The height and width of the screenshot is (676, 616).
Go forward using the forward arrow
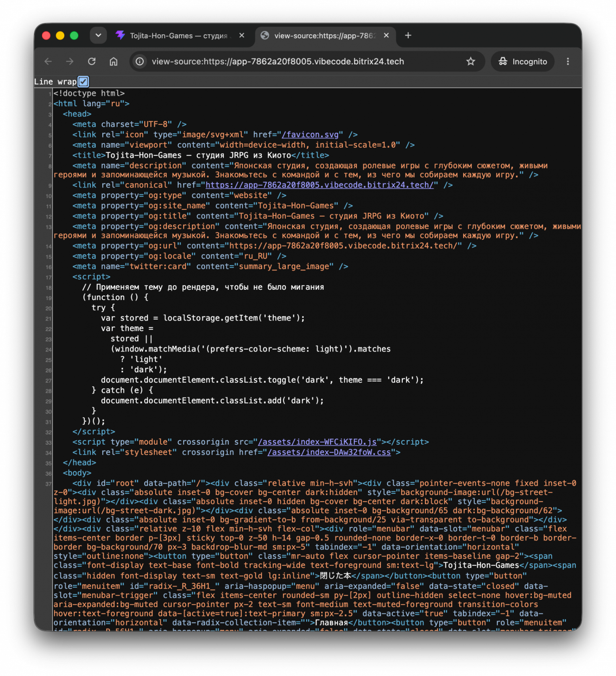70,62
